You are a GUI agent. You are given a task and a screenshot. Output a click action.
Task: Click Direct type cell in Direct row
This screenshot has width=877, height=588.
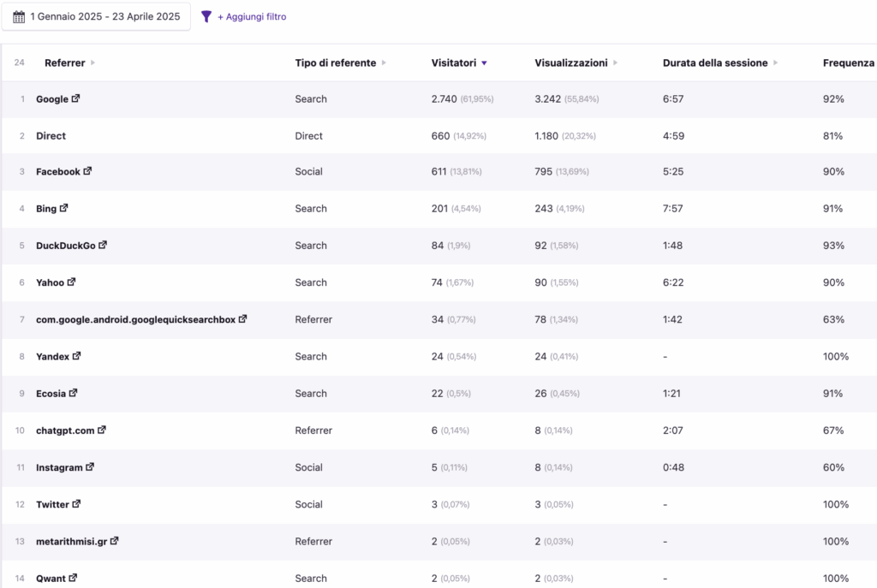(x=308, y=136)
